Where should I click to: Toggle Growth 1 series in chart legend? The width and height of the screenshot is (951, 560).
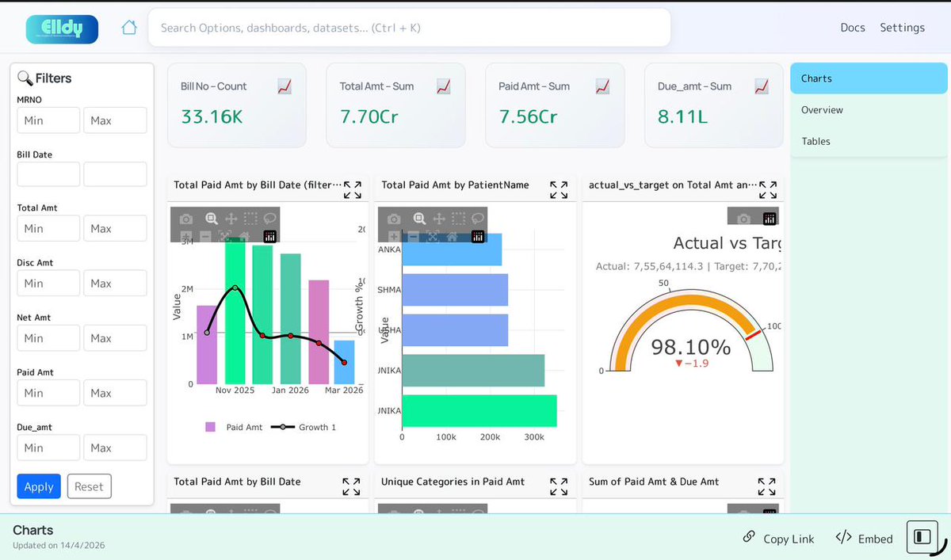coord(304,427)
